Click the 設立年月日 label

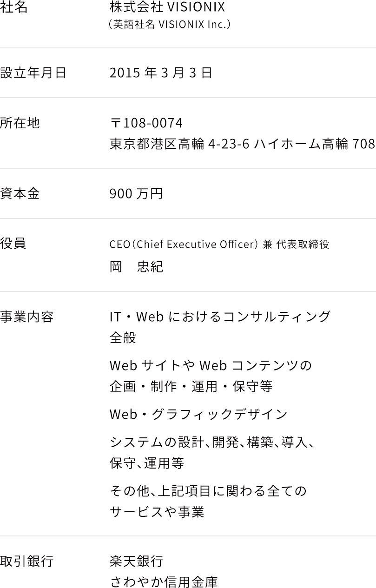coord(33,73)
